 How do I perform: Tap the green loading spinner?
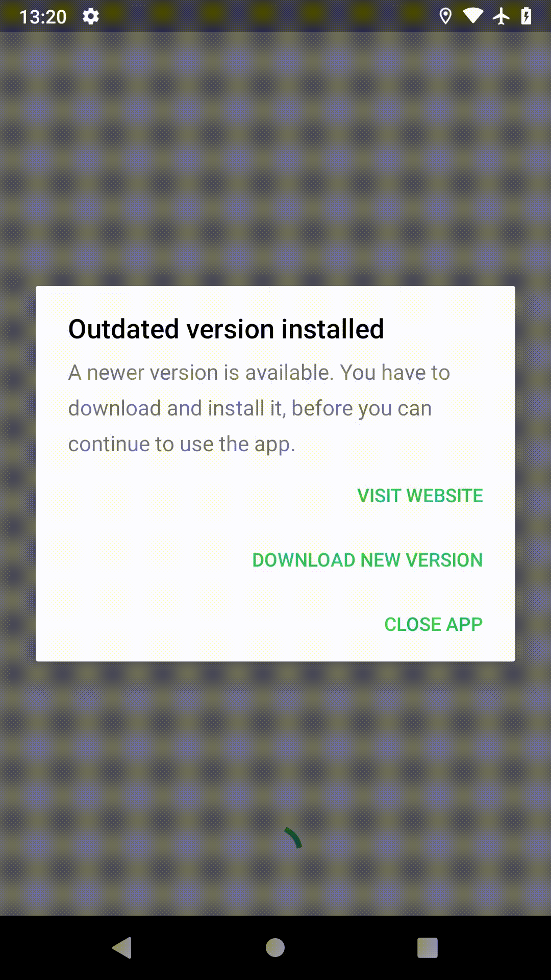(293, 838)
